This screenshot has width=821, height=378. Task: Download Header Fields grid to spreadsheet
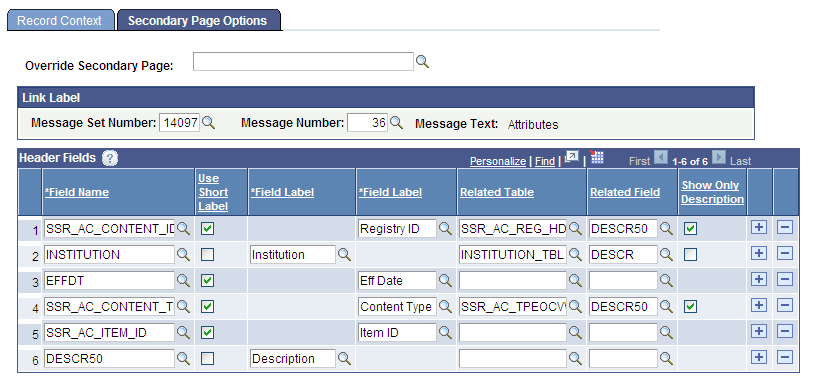(596, 157)
